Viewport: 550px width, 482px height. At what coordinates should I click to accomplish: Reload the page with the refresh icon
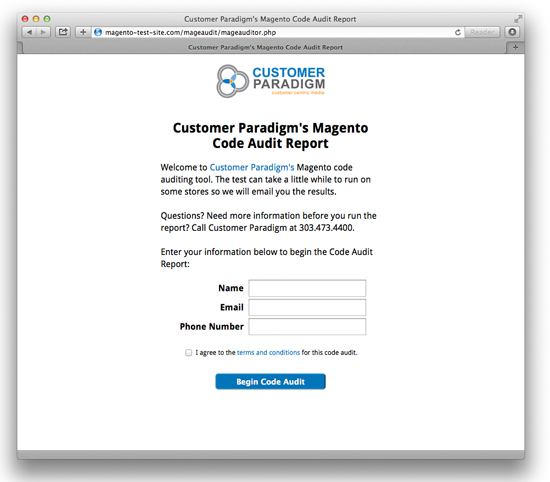coord(458,32)
